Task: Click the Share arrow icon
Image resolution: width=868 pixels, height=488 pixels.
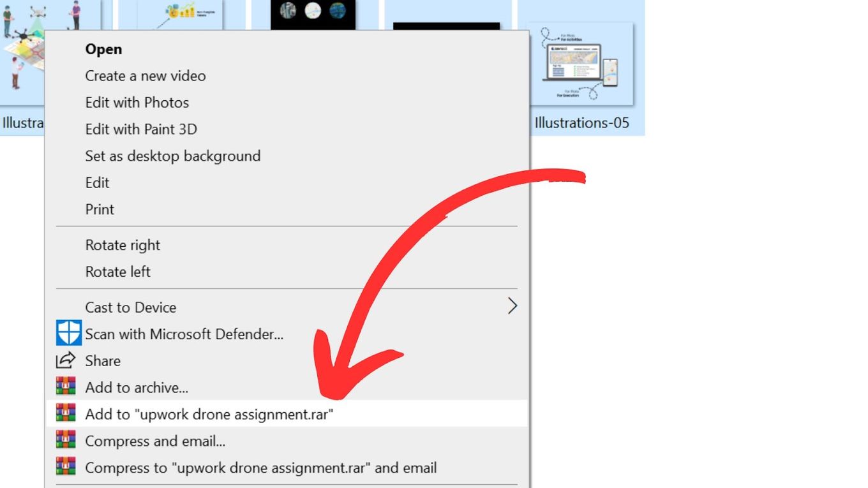Action: pyautogui.click(x=66, y=360)
